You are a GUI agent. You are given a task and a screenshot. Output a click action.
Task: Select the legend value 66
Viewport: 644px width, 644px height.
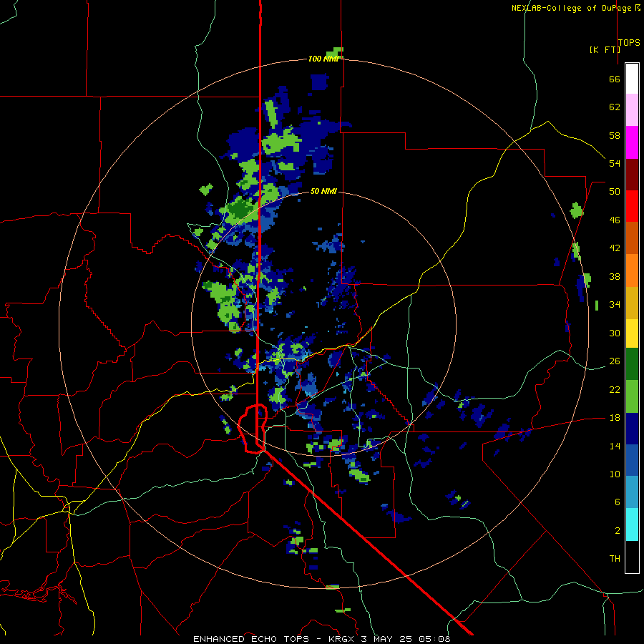click(615, 79)
